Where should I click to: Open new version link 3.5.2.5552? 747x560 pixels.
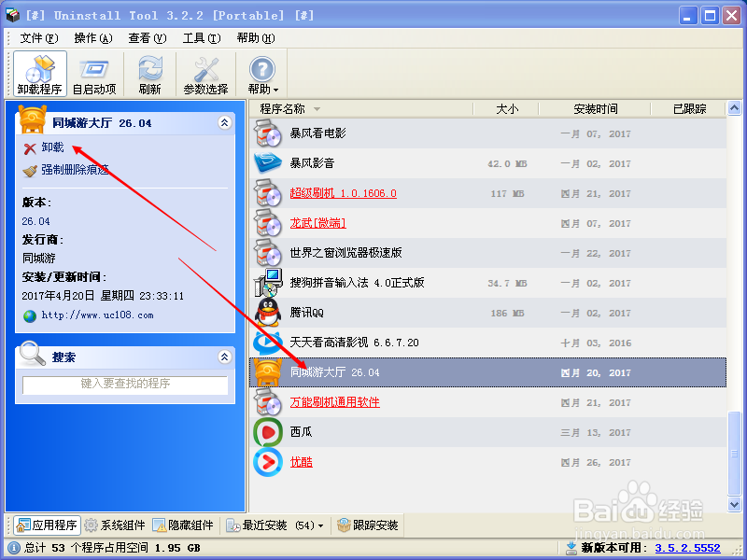click(687, 548)
